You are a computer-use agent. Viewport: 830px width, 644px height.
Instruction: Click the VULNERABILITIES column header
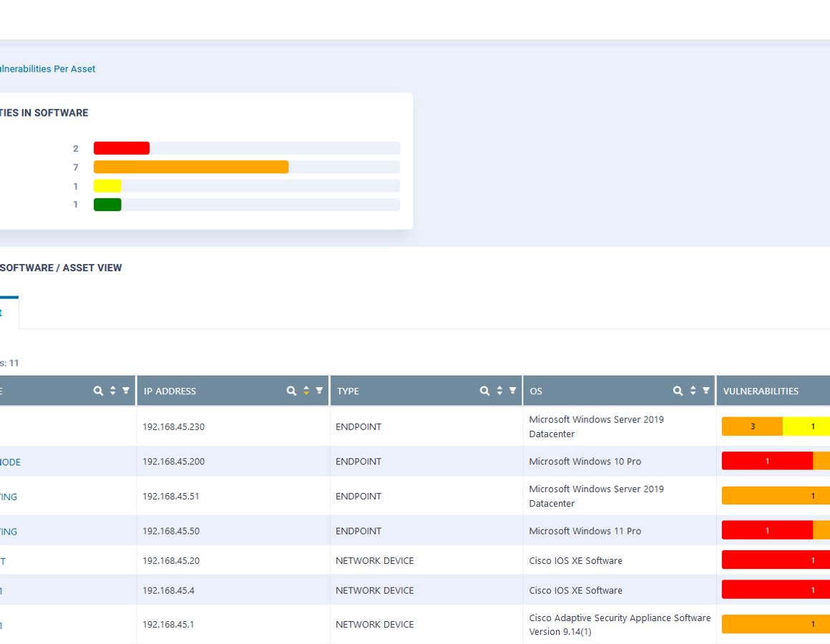[x=773, y=391]
